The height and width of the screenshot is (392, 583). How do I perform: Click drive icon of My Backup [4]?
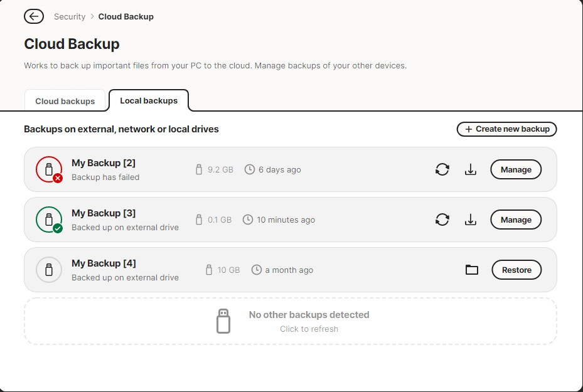point(49,270)
